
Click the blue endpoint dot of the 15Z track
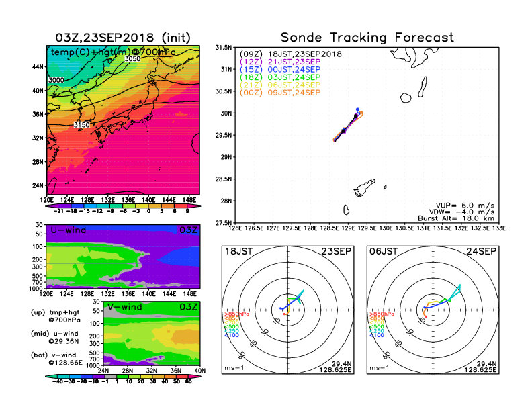[x=357, y=109]
